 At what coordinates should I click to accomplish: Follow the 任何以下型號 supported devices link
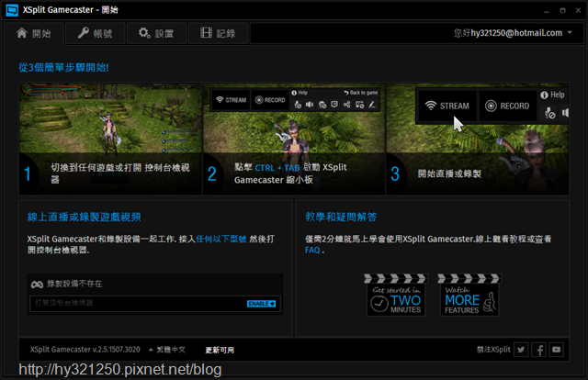(x=221, y=239)
